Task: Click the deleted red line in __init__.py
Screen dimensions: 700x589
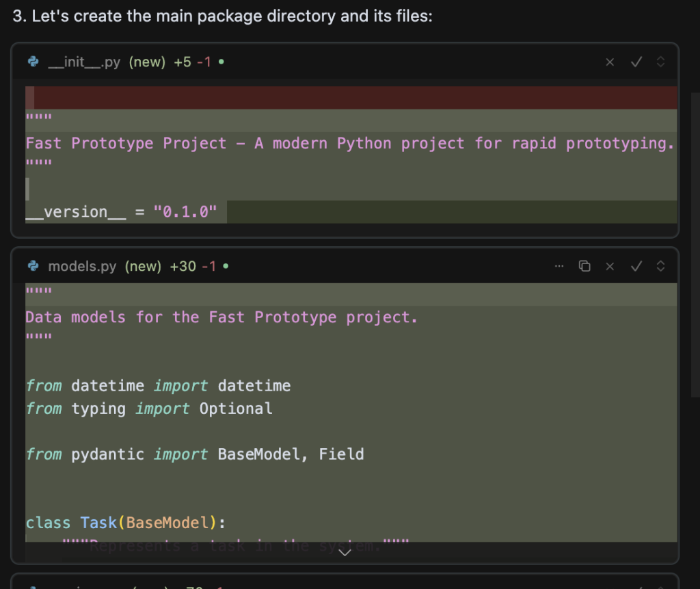Action: pyautogui.click(x=351, y=98)
